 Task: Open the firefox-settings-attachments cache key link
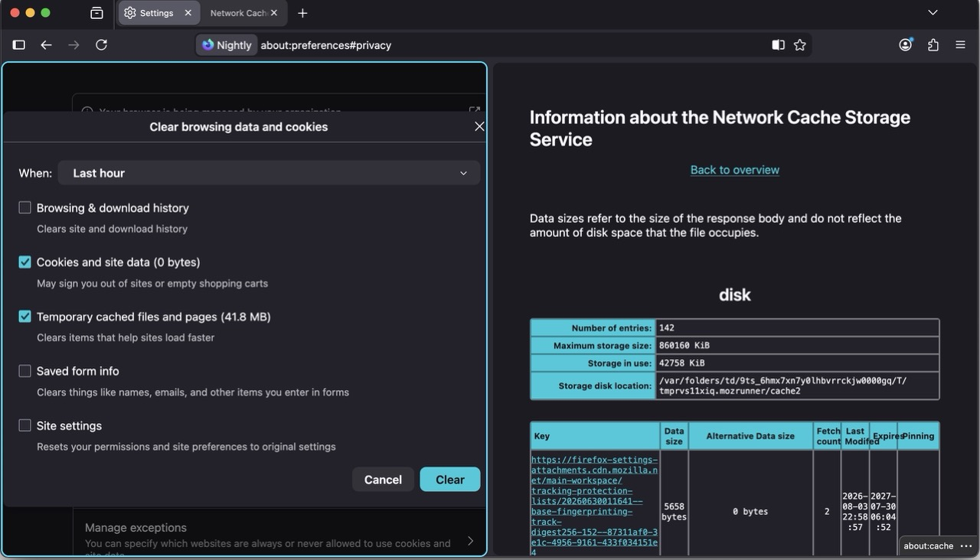[595, 506]
